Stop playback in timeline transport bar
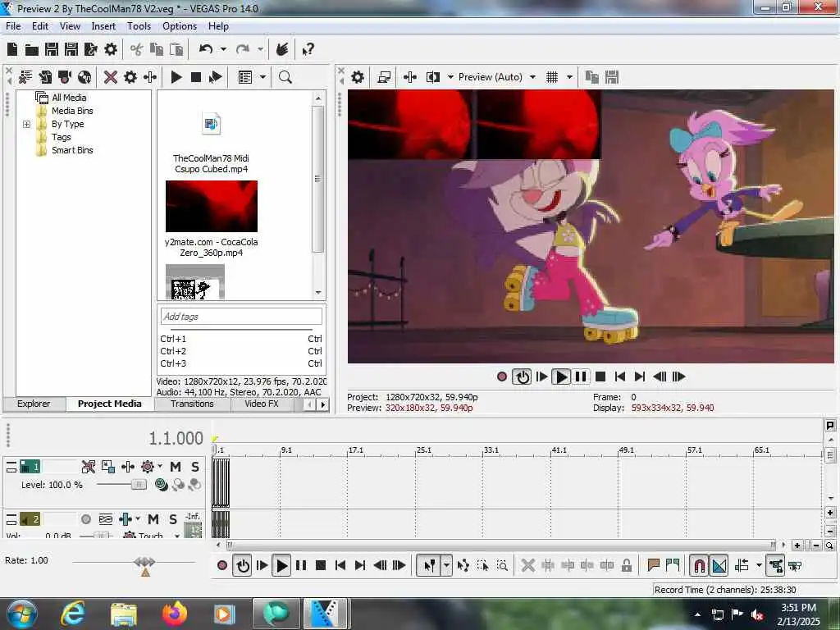Image resolution: width=840 pixels, height=630 pixels. (321, 565)
